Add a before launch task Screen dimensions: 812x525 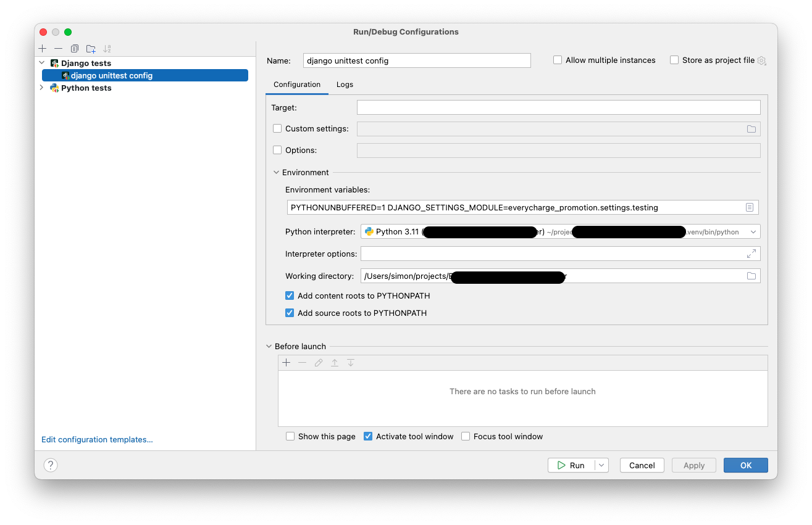point(287,363)
